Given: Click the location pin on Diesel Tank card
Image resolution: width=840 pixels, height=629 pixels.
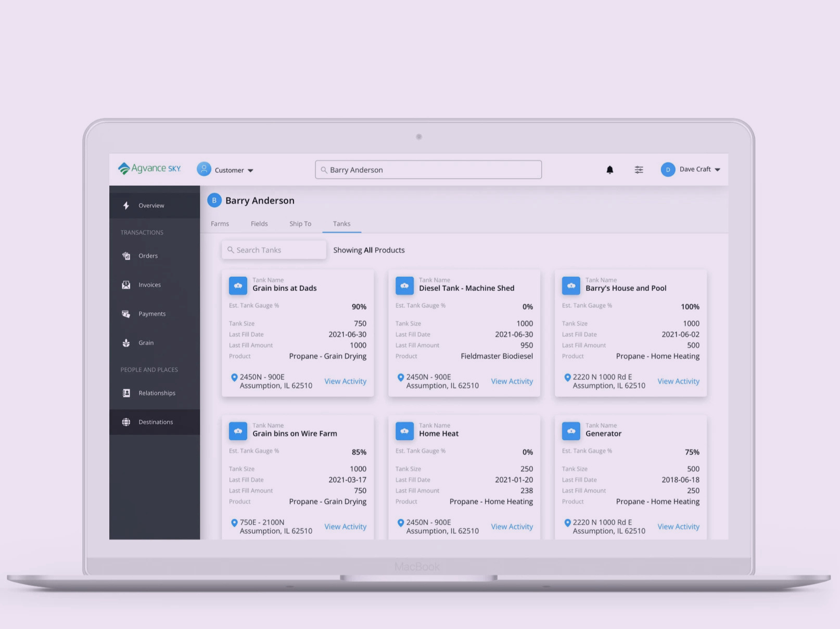Looking at the screenshot, I should click(401, 378).
